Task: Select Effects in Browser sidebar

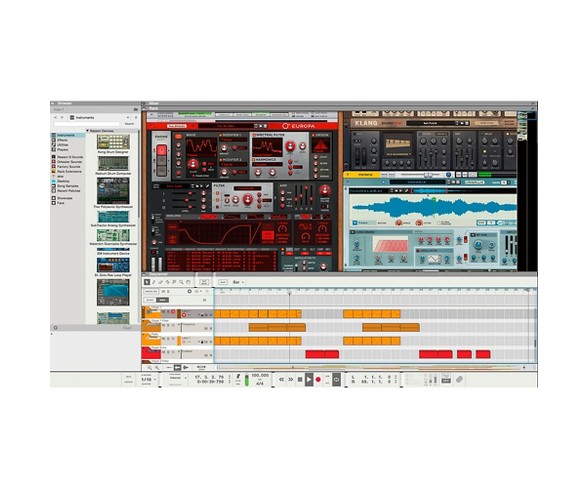Action: [x=62, y=140]
